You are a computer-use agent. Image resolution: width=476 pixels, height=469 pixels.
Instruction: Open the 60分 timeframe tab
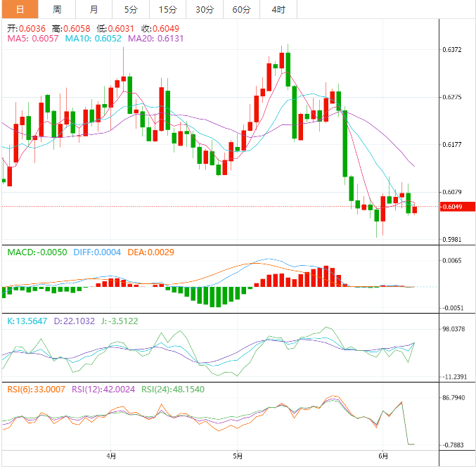click(x=241, y=9)
